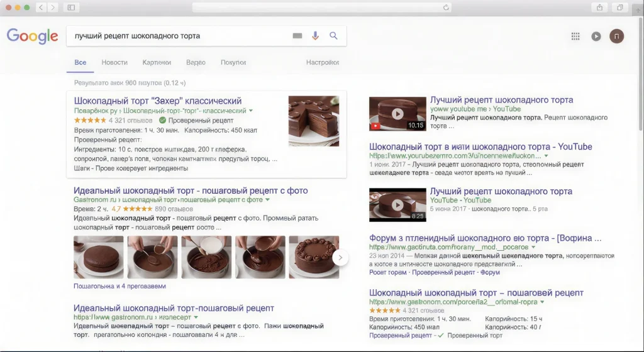The image size is (644, 352).
Task: Expand dropdown arrow beside the yourubezemro URL
Action: coord(547,156)
